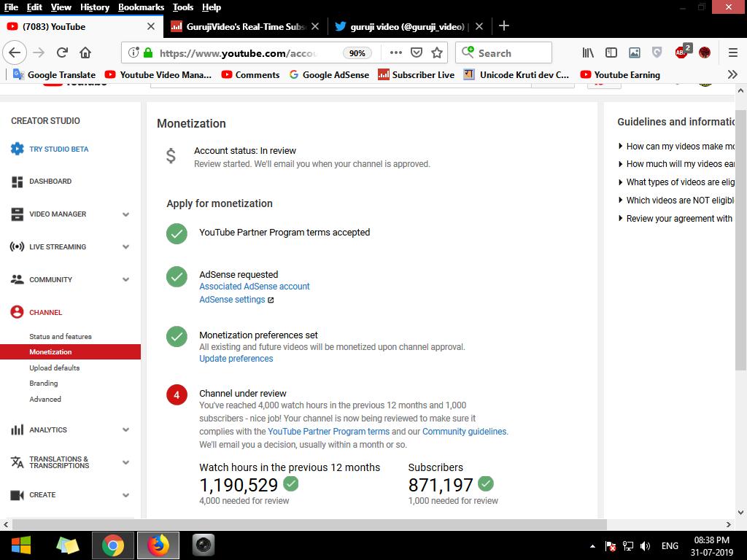Expand the Translations & Transcriptions chevron

pyautogui.click(x=125, y=462)
